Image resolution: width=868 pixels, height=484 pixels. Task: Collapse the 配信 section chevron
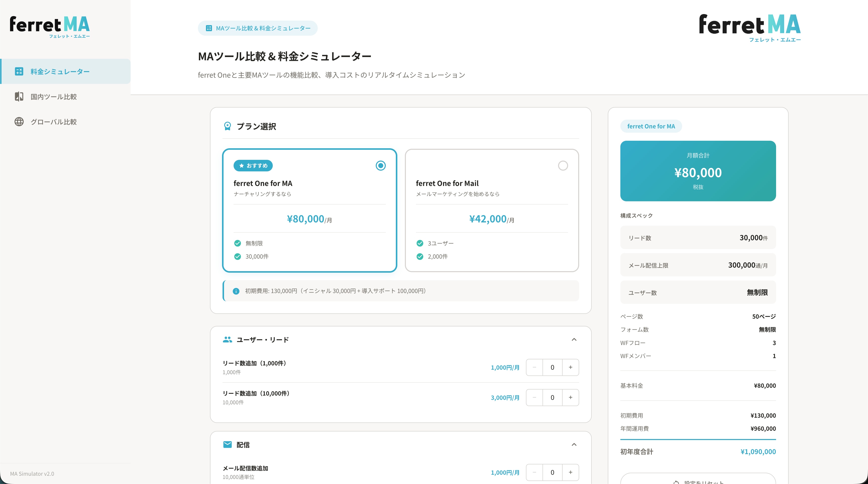[574, 445]
